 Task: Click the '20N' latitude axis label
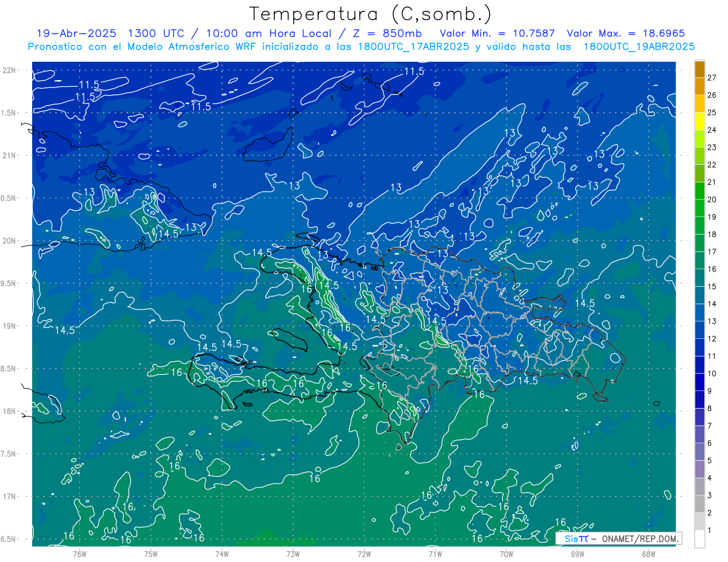(x=9, y=241)
